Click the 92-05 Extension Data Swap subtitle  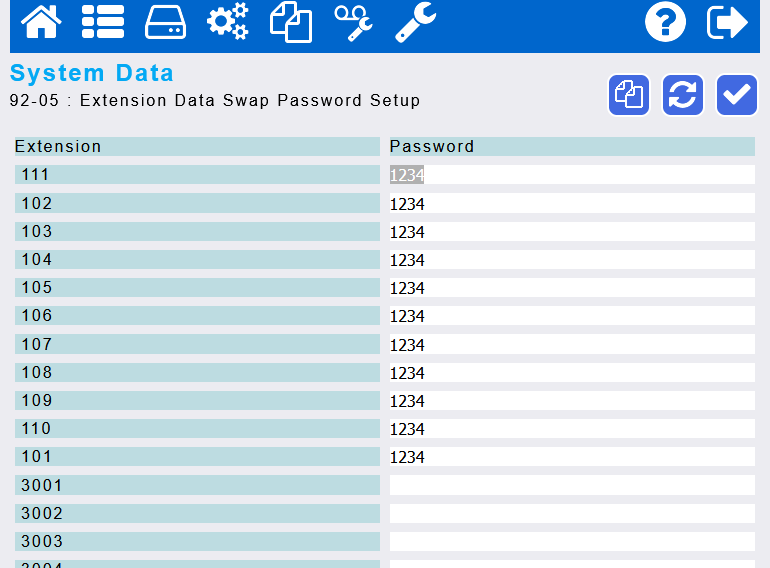click(x=215, y=100)
